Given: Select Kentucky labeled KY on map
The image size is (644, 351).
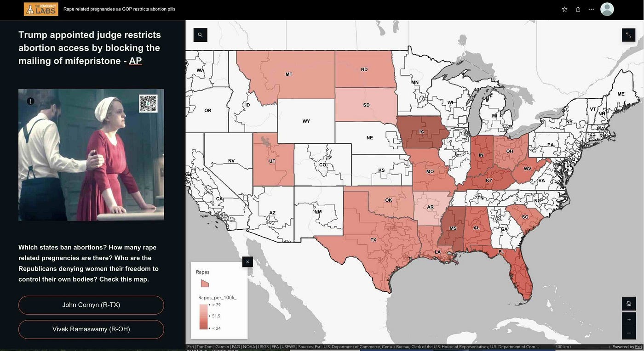Looking at the screenshot, I should coord(489,181).
